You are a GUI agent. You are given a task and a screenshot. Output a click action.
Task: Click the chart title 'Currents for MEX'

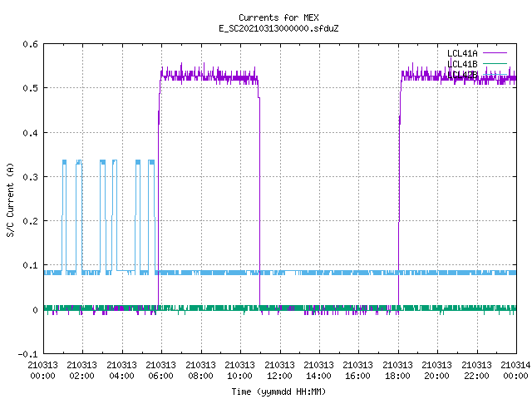pos(278,17)
